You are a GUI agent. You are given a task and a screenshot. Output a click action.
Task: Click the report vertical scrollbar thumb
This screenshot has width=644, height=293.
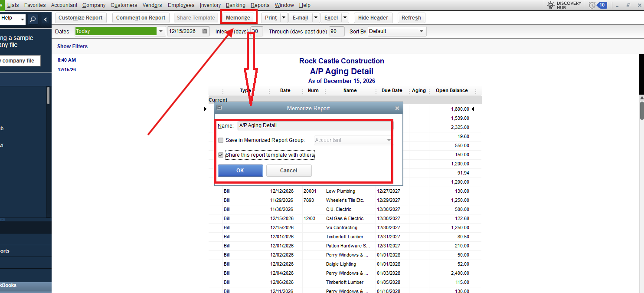tap(642, 110)
